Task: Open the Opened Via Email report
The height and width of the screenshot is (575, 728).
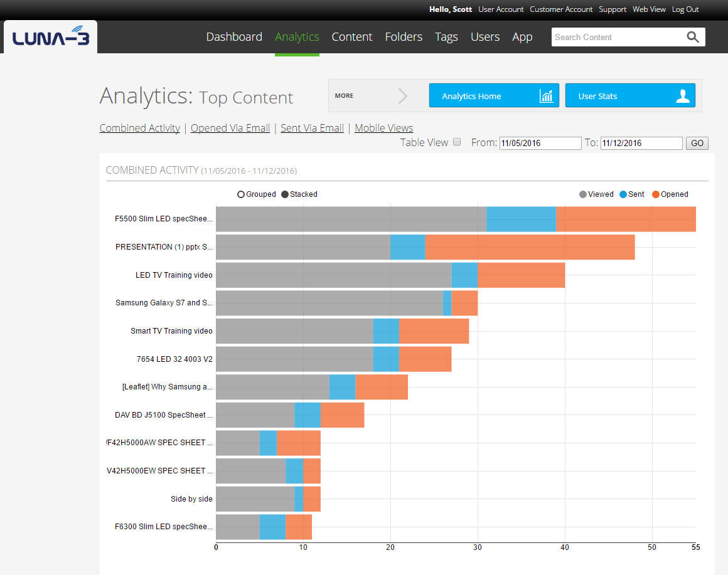Action: click(x=230, y=128)
